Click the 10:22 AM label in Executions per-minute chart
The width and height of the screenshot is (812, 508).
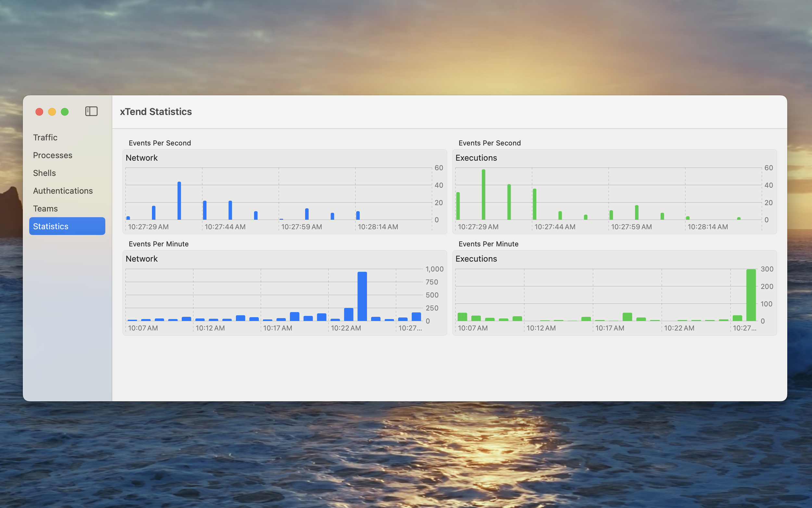click(x=679, y=328)
